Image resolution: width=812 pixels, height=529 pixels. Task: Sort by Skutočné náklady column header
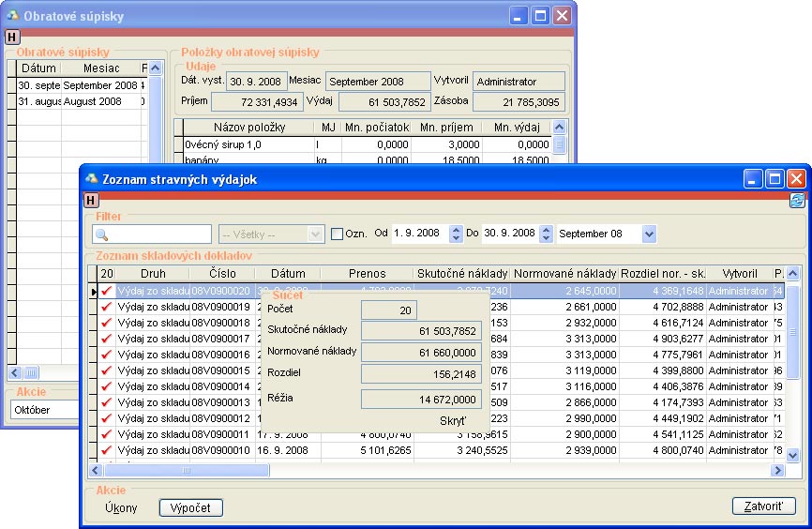click(463, 274)
